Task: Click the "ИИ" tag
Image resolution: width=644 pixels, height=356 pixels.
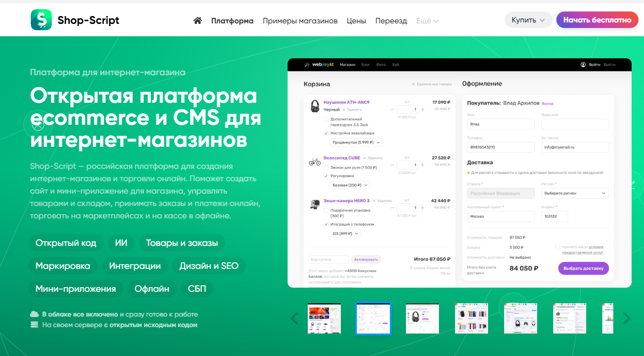Action: click(121, 243)
